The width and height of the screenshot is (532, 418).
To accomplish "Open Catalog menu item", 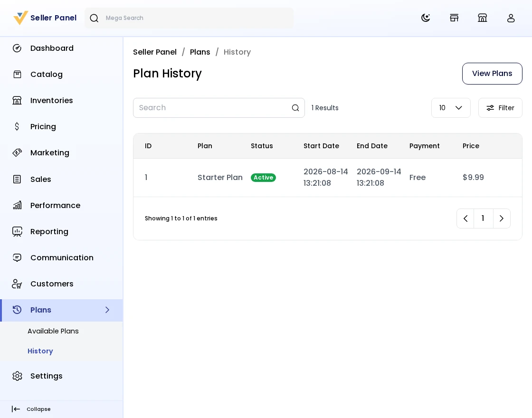I will (x=61, y=74).
